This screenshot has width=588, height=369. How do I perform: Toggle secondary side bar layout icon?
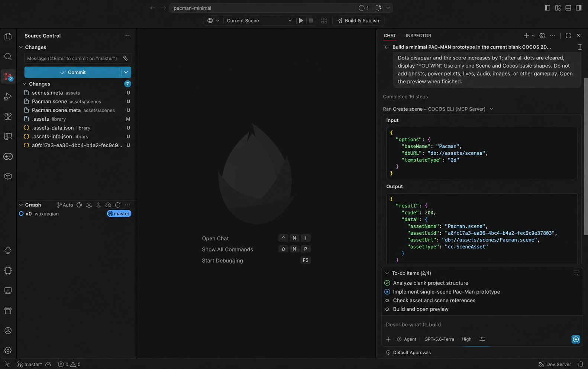[x=579, y=8]
